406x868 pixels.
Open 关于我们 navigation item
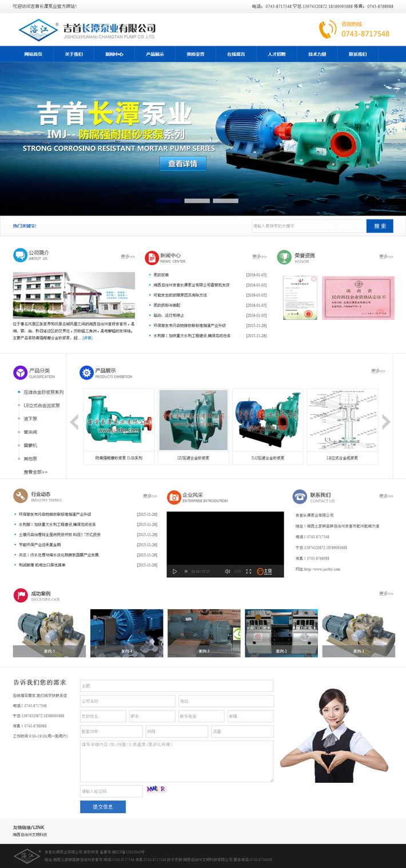[74, 54]
